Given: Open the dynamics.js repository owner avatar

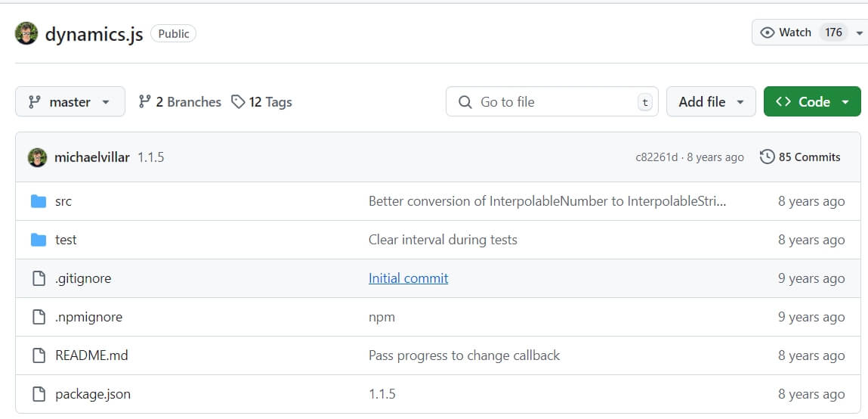Looking at the screenshot, I should (26, 34).
